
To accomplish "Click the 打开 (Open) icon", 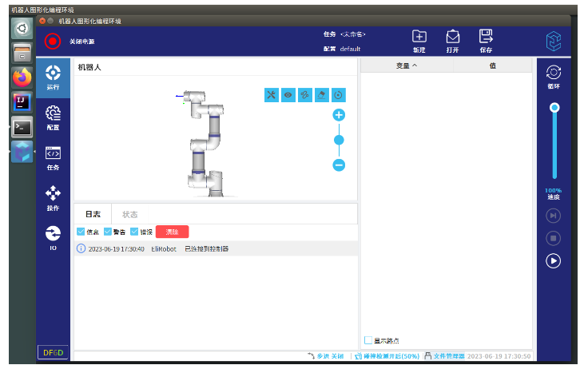I will coord(452,37).
